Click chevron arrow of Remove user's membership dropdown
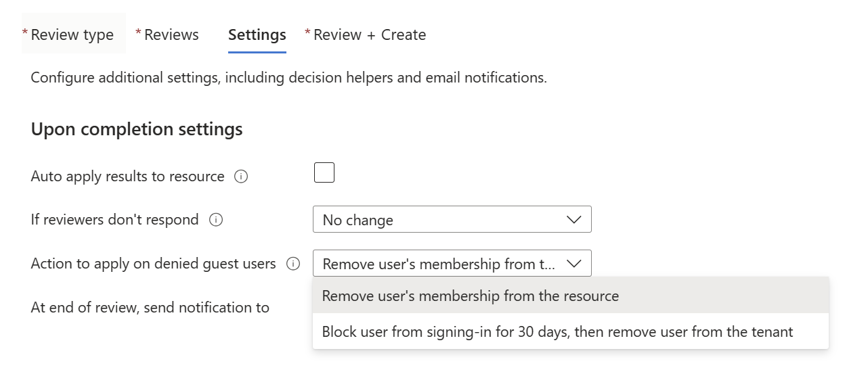The height and width of the screenshot is (372, 868). pyautogui.click(x=573, y=264)
